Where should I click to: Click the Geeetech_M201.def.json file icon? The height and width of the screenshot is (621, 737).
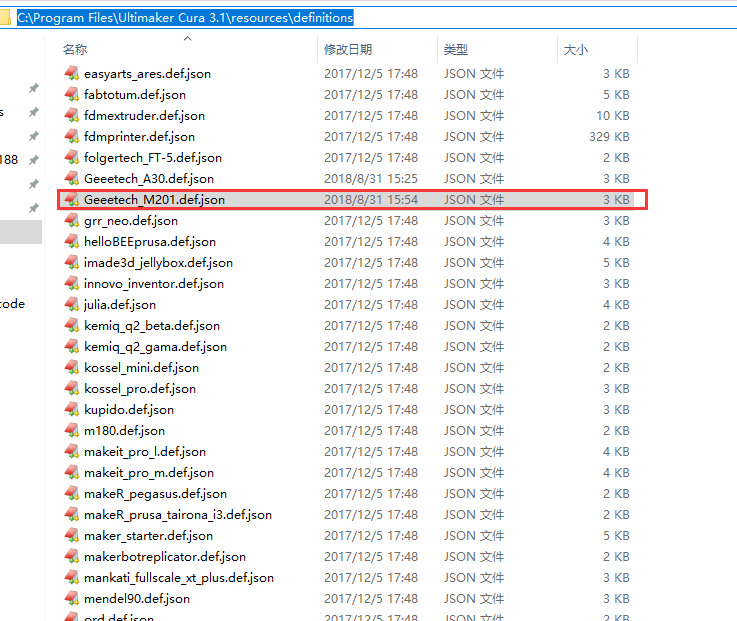click(x=71, y=199)
